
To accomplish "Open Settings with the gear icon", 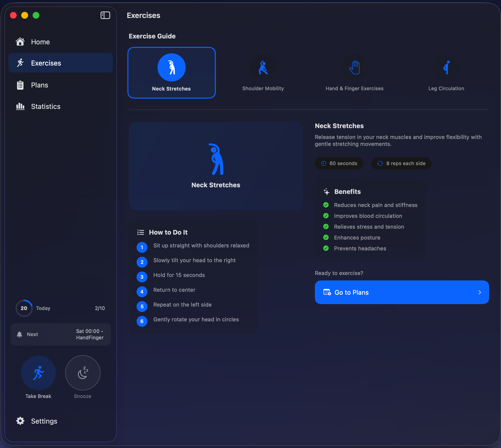I will click(x=20, y=421).
